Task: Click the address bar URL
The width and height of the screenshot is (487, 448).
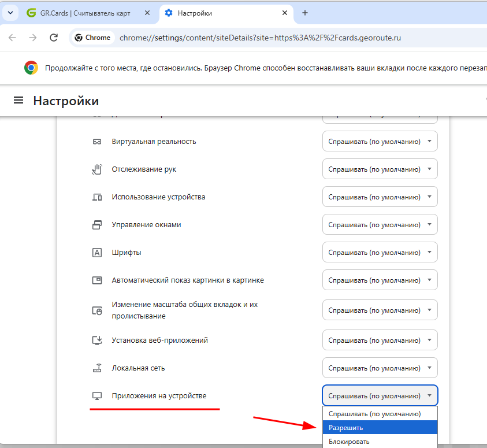Action: [x=260, y=38]
